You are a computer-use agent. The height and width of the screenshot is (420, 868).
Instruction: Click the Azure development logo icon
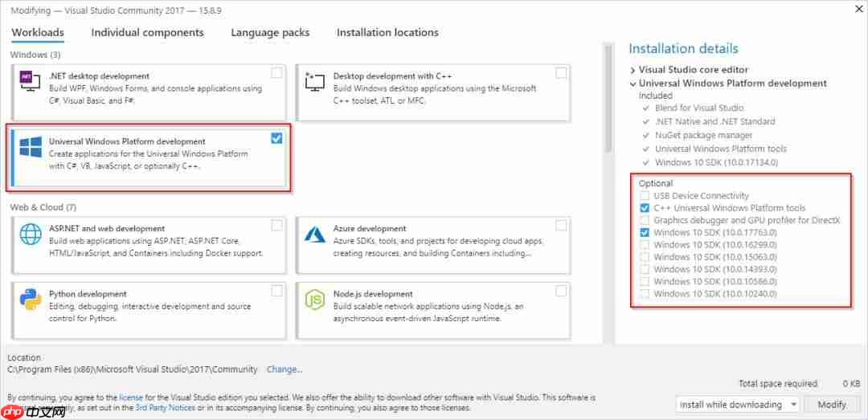[315, 234]
